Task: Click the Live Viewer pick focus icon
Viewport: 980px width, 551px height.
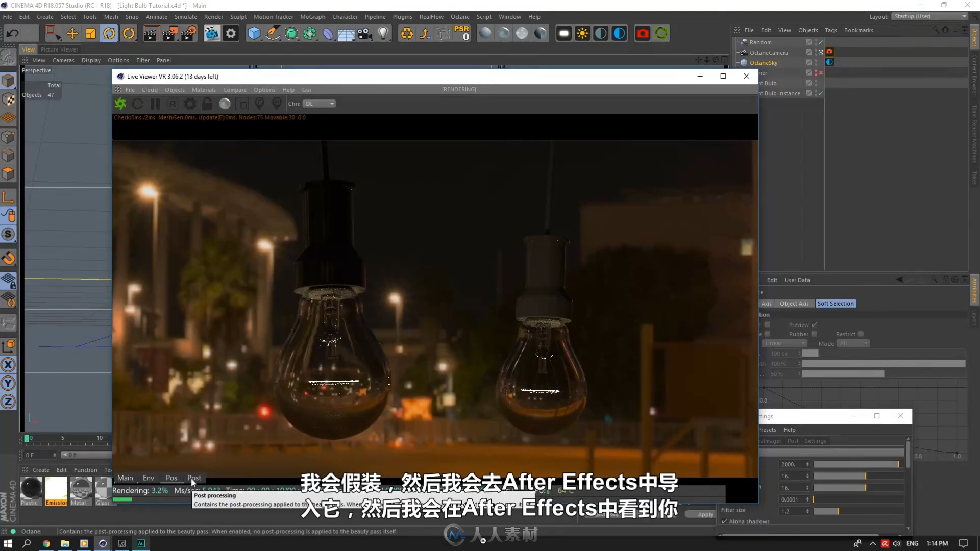Action: tap(259, 104)
